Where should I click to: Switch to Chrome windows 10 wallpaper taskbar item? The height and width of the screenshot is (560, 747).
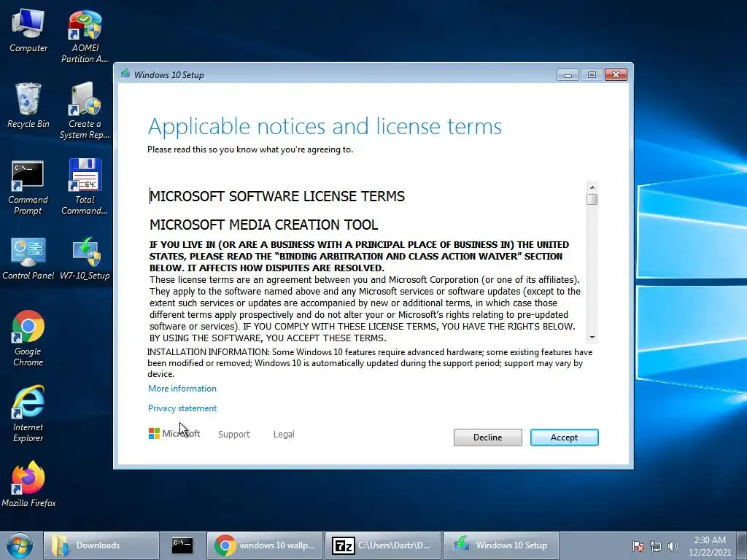point(265,545)
